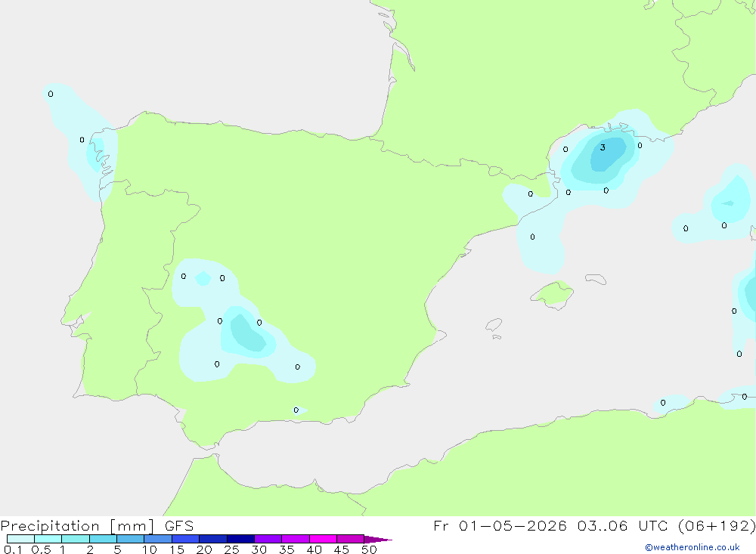This screenshot has width=756, height=554.
Task: Click the date 'Fr 01-05-2026' text
Action: [500, 526]
